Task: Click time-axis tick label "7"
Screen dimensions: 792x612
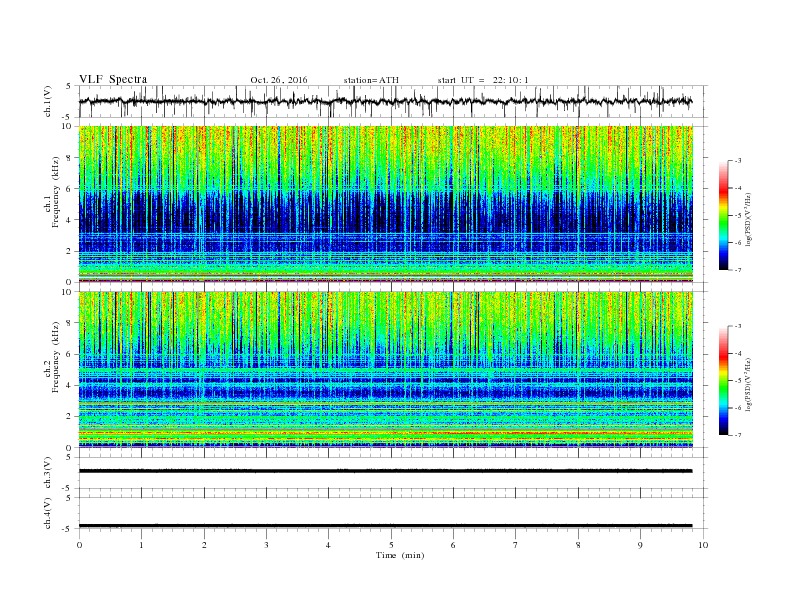Action: tap(516, 545)
